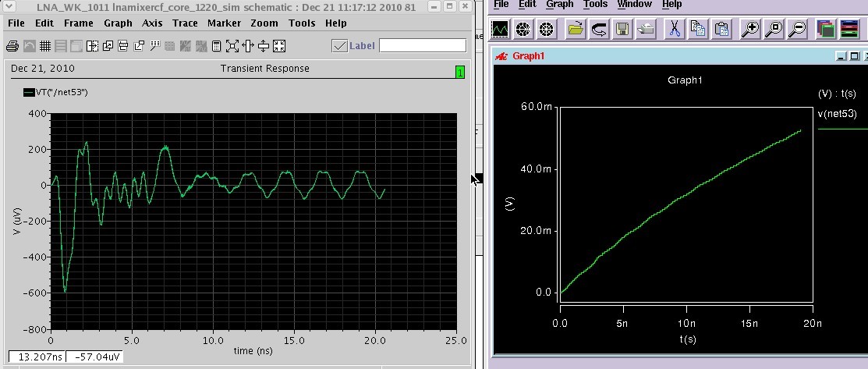This screenshot has width=868, height=369.
Task: Click the VT("/net53") legend entry
Action: 55,93
